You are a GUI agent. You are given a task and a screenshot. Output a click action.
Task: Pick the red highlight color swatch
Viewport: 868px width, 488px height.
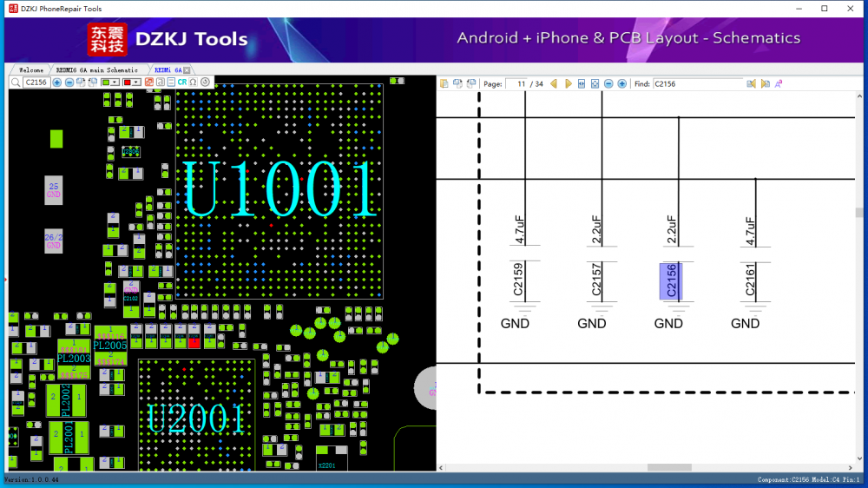[x=127, y=82]
